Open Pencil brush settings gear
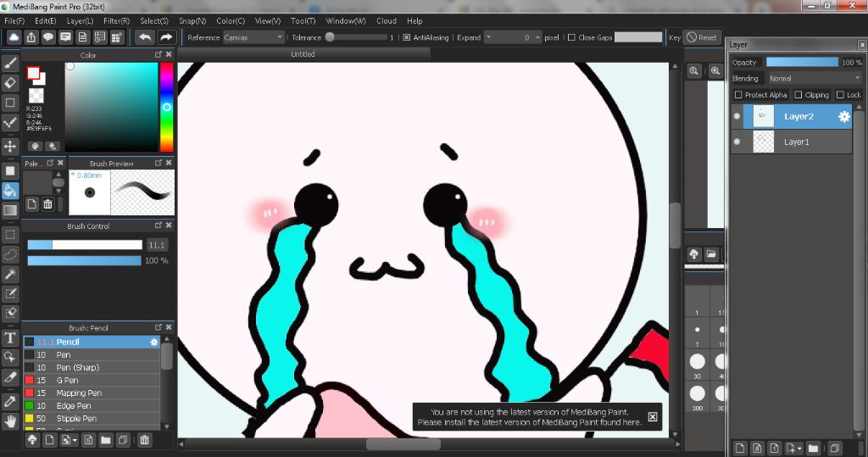The width and height of the screenshot is (868, 457). [x=154, y=343]
